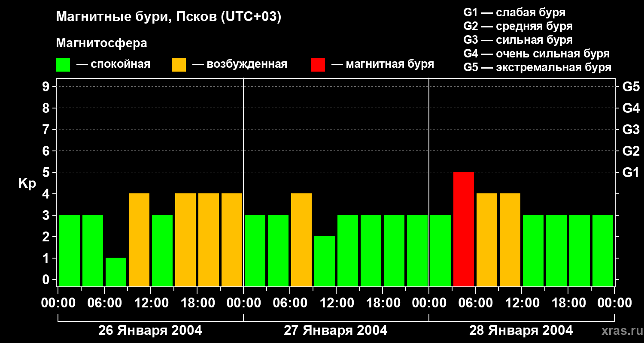Viewport: 644px width, 343px height.
Task: Click the 'G5' label on the right axis
Action: pos(631,87)
